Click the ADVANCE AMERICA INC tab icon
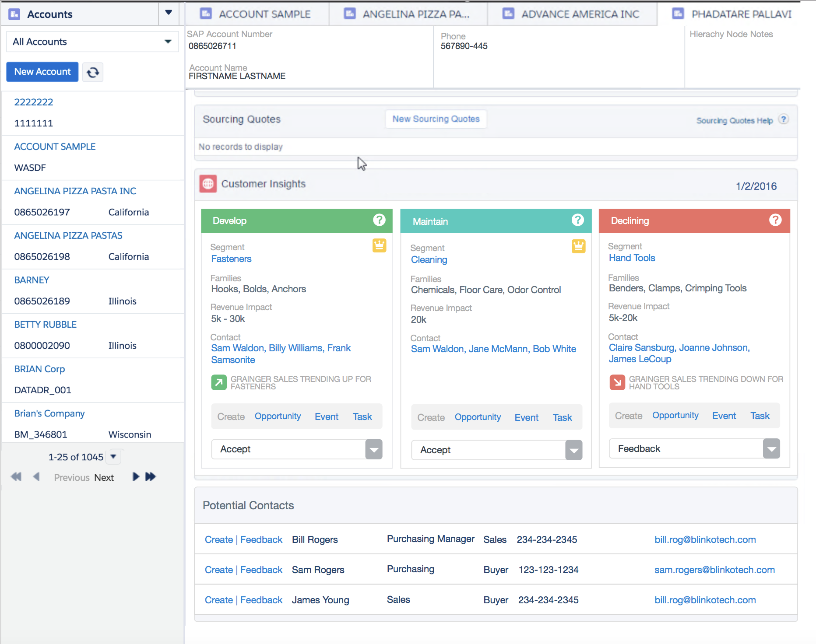816x644 pixels. click(508, 14)
